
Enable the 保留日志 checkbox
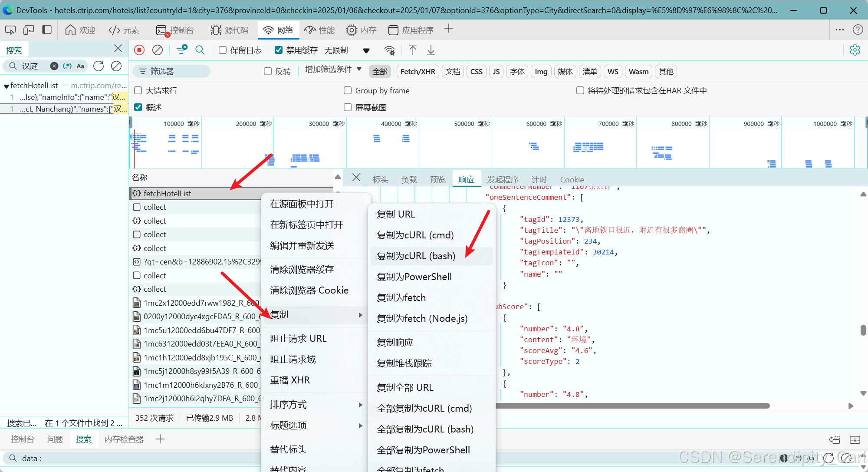[x=223, y=50]
